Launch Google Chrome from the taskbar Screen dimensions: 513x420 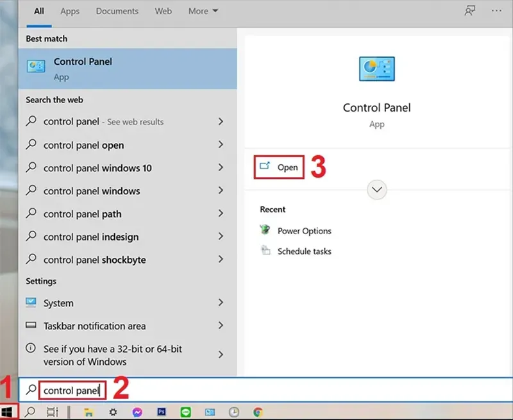[258, 412]
